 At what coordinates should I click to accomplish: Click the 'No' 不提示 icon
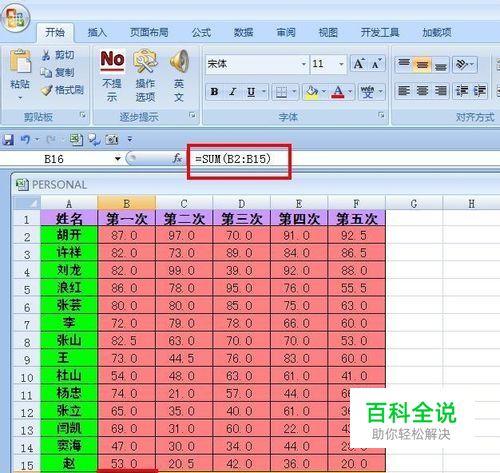112,60
